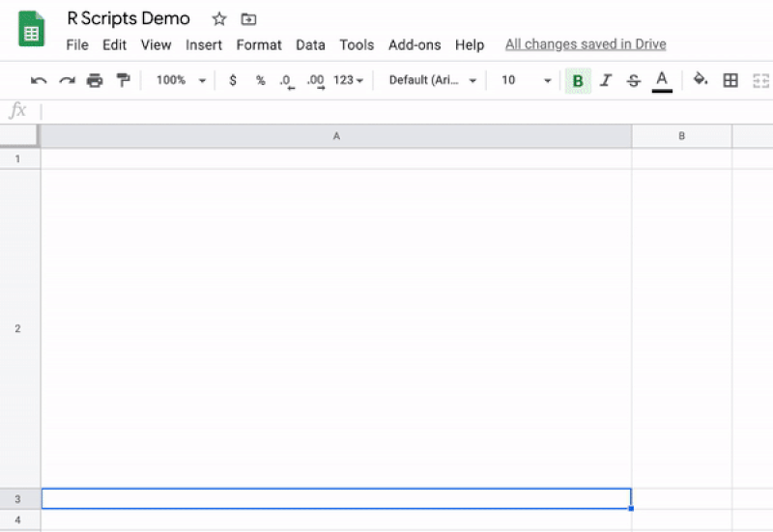Screen dimensions: 773x532
Task: Select the tall cell A2
Action: (336, 328)
